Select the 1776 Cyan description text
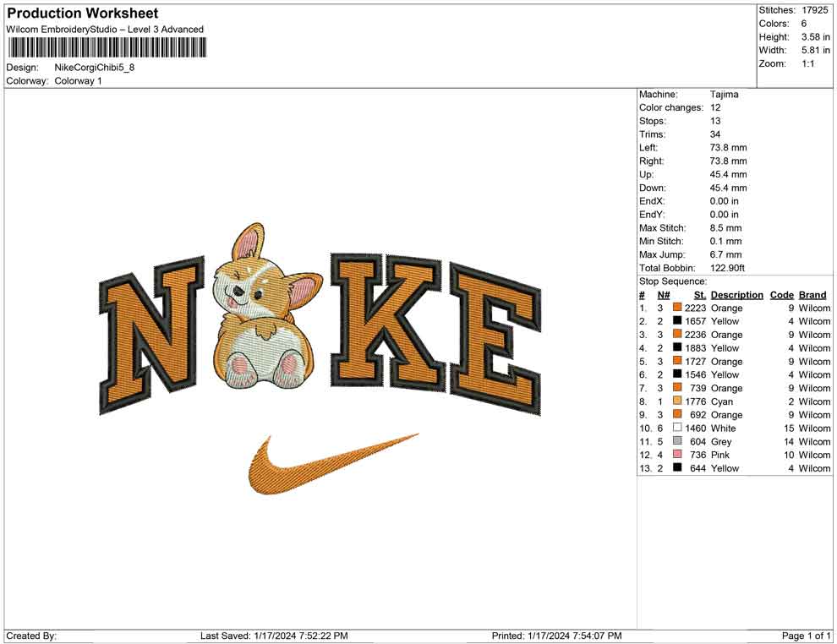The image size is (837, 644). point(722,401)
